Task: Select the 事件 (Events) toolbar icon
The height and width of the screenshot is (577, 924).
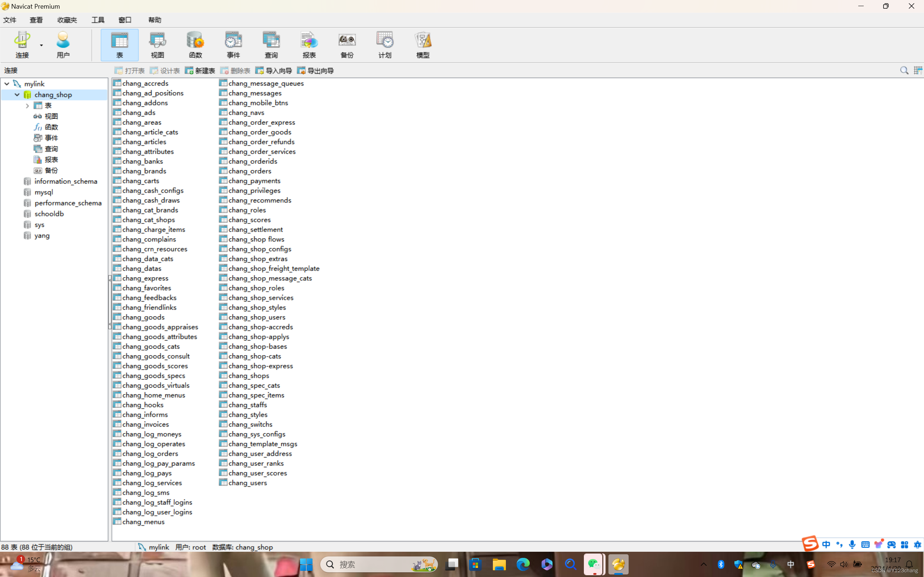Action: 233,45
